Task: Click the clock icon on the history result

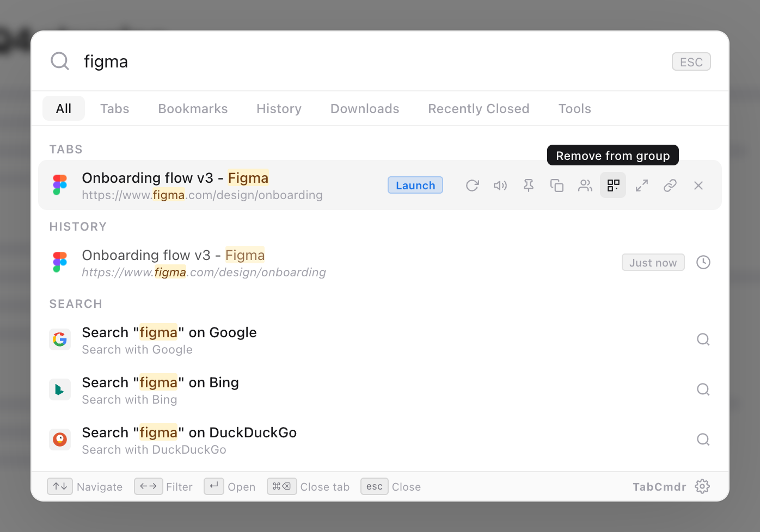Action: [x=703, y=262]
